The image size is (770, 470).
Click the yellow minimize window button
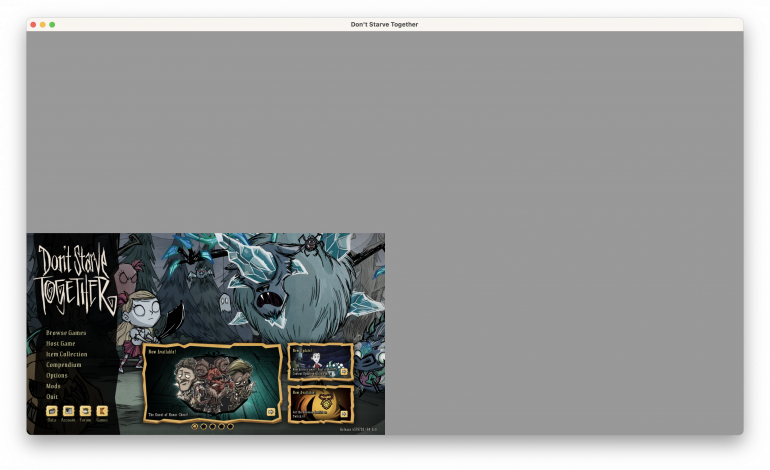tap(43, 25)
